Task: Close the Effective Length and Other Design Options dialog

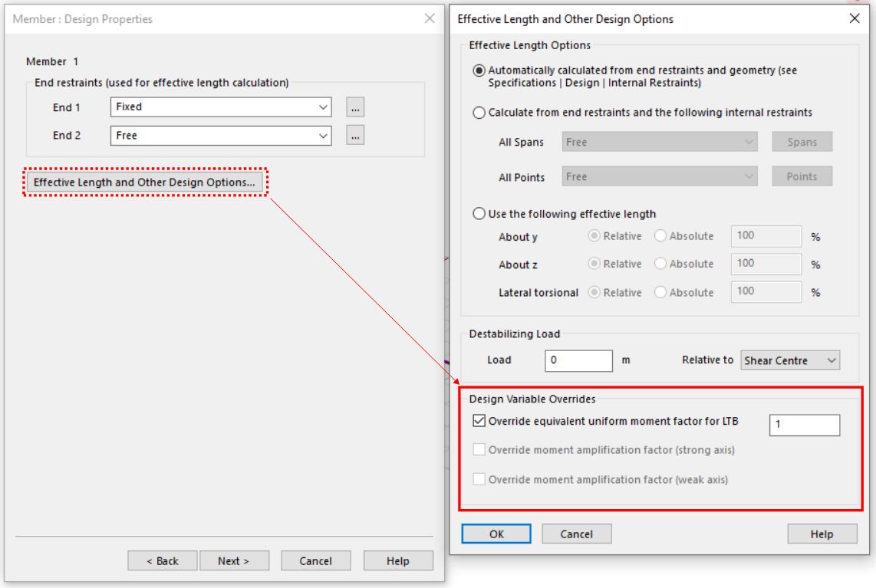Action: click(855, 18)
